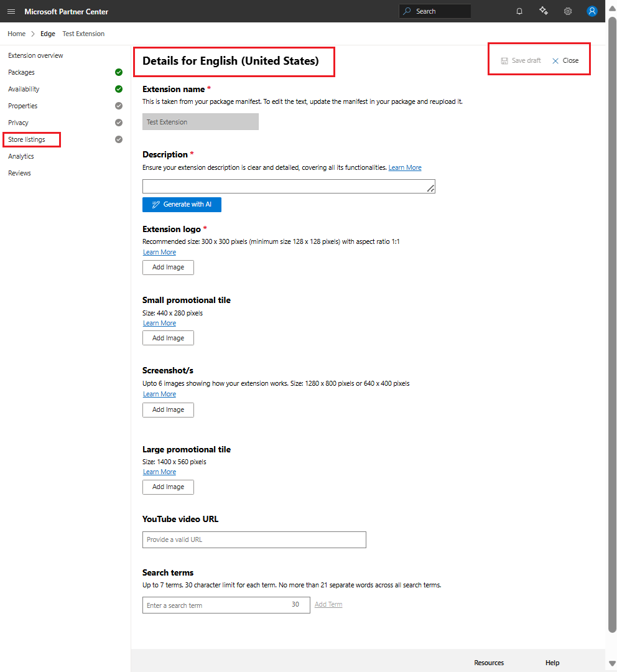Click the disabled Extension name field
This screenshot has height=672, width=617.
(200, 122)
